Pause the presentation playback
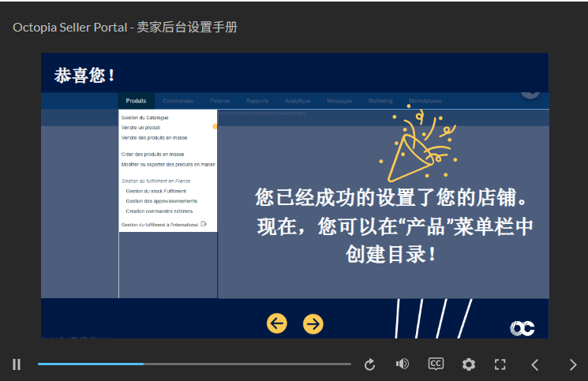 coord(17,364)
